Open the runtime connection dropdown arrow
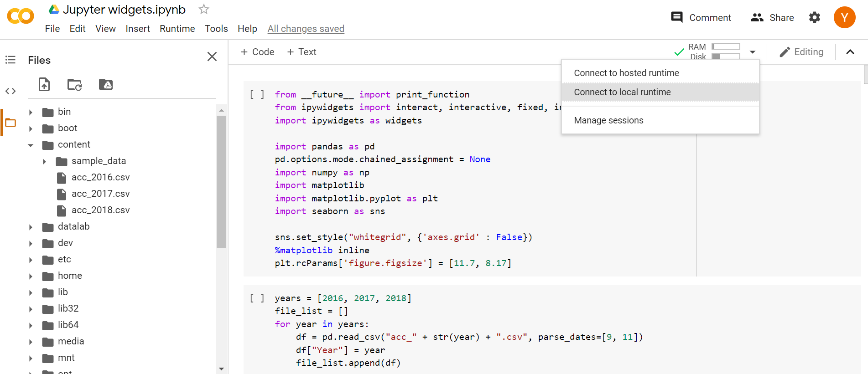The width and height of the screenshot is (868, 374). coord(753,52)
